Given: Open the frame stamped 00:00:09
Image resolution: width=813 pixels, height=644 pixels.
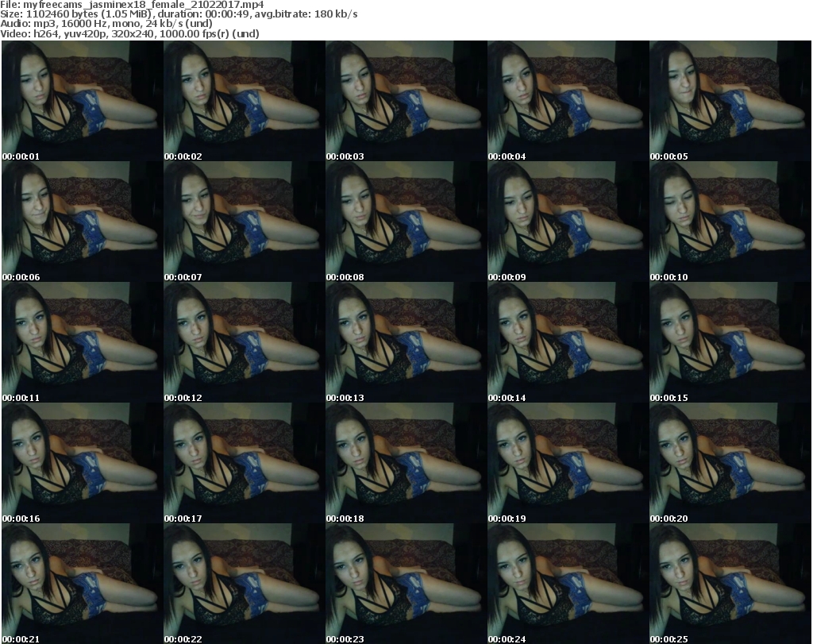Looking at the screenshot, I should click(x=568, y=222).
